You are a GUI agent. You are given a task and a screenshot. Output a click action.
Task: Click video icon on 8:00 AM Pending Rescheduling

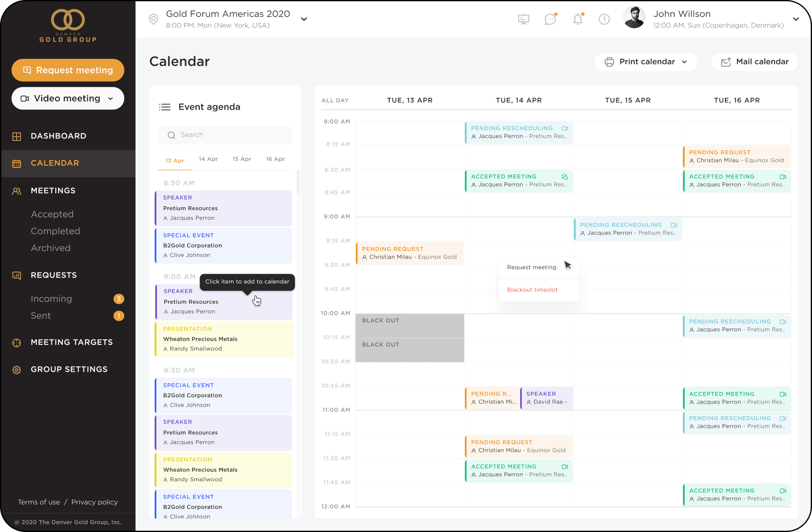coord(565,128)
